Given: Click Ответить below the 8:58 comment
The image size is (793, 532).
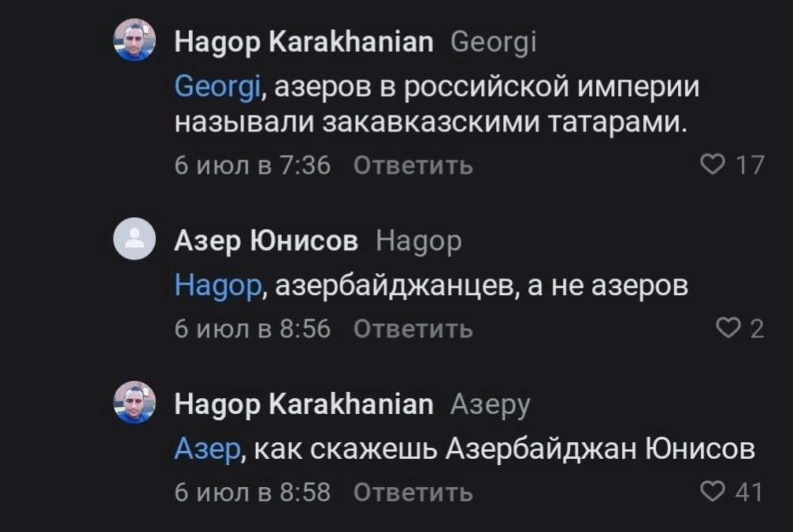Looking at the screenshot, I should [413, 493].
